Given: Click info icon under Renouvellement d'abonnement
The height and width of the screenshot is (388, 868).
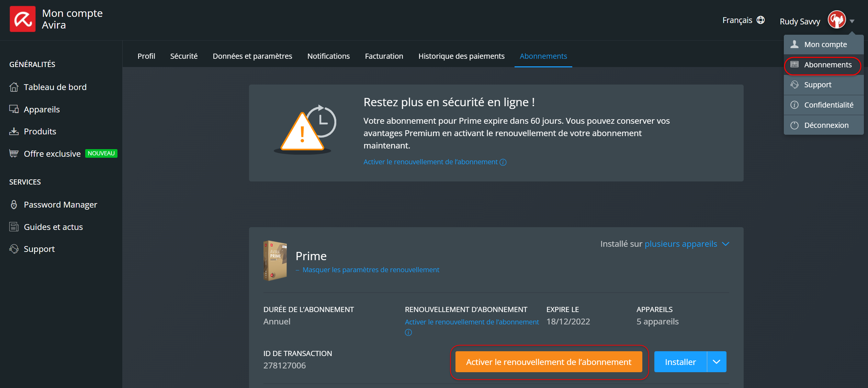Looking at the screenshot, I should pos(408,332).
